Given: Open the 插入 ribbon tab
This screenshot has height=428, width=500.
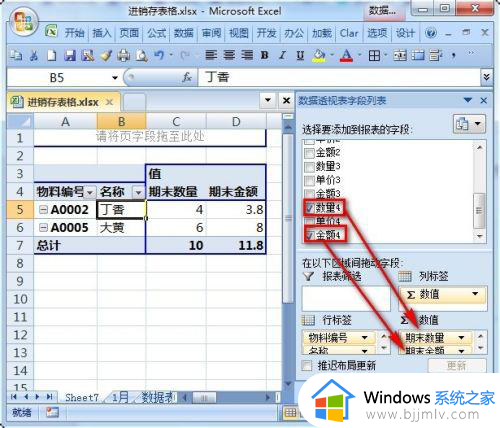Looking at the screenshot, I should [x=102, y=33].
